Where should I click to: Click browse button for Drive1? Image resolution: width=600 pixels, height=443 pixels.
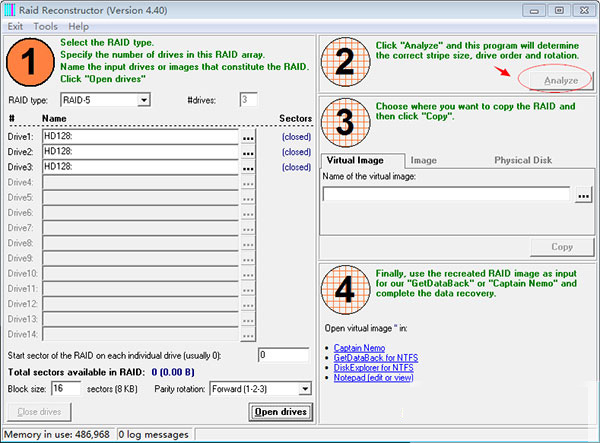(x=248, y=137)
